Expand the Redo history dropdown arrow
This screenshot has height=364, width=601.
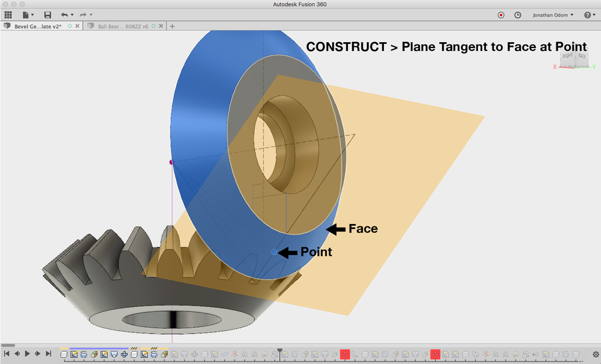pyautogui.click(x=91, y=15)
